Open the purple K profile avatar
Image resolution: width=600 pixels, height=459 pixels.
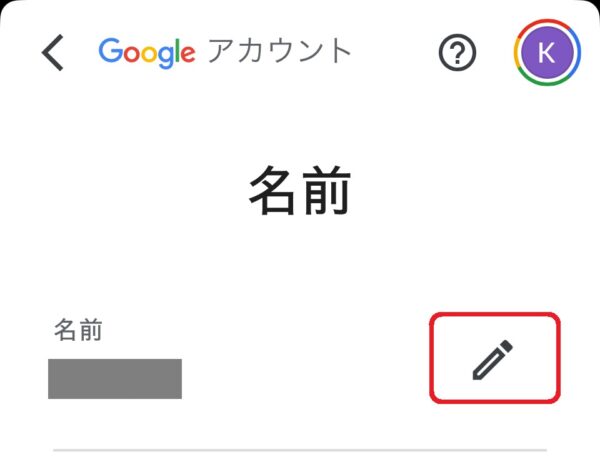point(547,52)
